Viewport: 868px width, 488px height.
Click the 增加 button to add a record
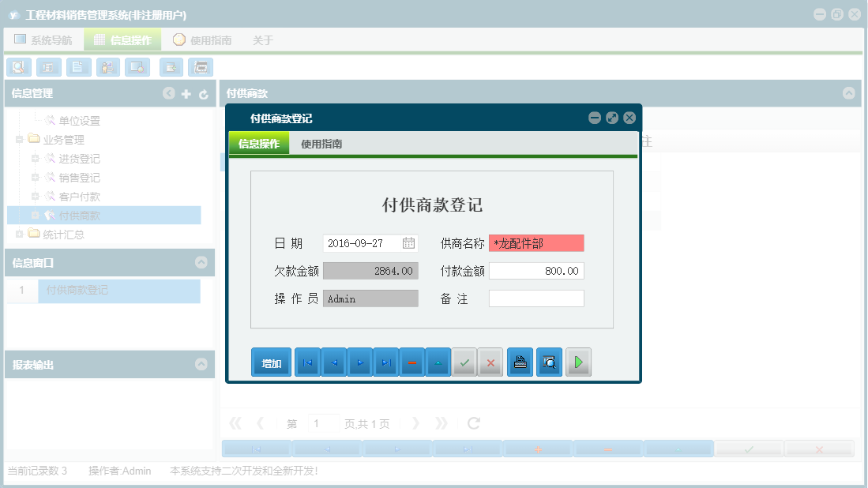[271, 362]
